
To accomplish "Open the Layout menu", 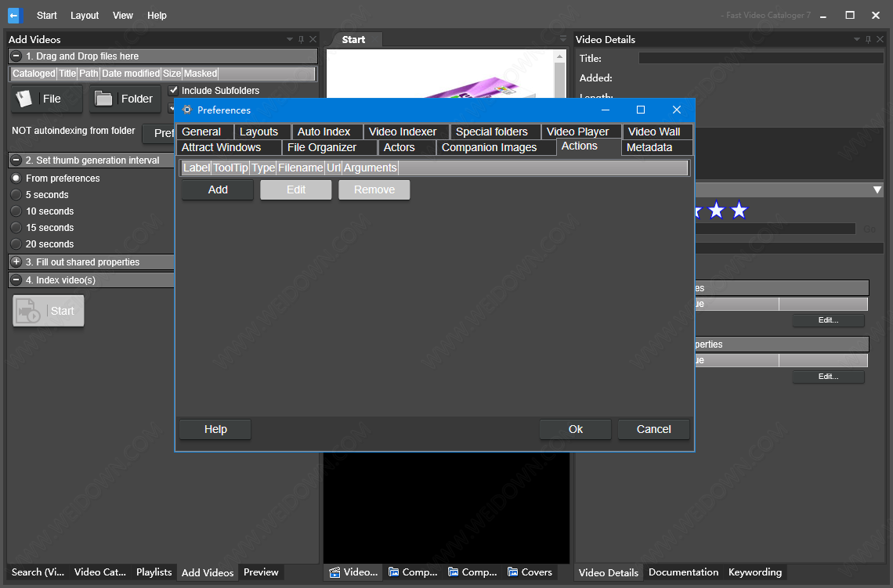I will coord(85,15).
